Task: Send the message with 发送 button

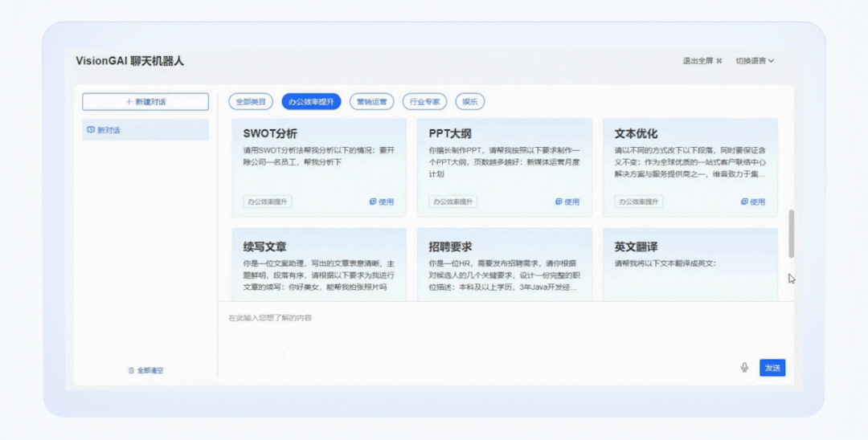Action: 772,368
